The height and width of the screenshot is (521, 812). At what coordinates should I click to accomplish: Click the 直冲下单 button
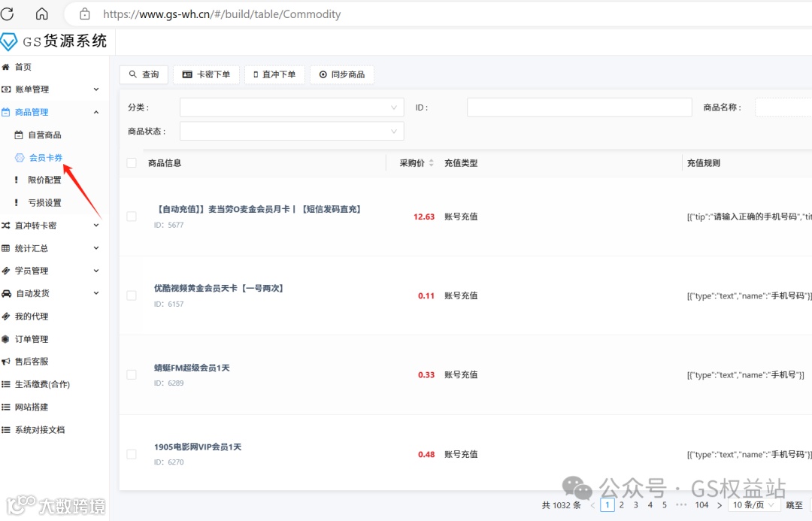pyautogui.click(x=274, y=74)
